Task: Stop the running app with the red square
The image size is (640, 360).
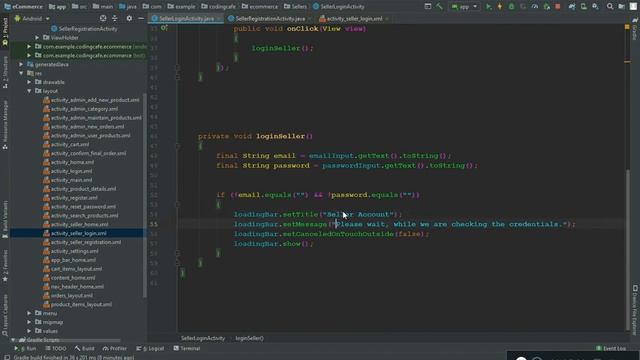Action: tap(558, 7)
